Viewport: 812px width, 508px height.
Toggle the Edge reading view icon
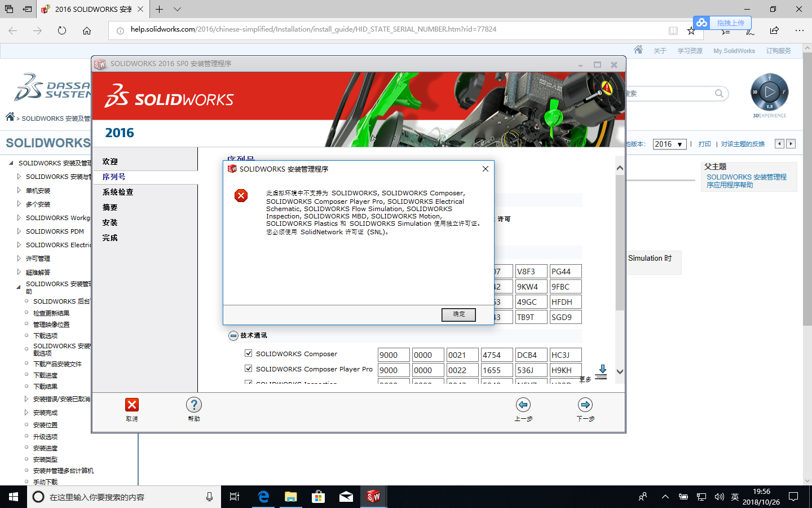tap(673, 30)
